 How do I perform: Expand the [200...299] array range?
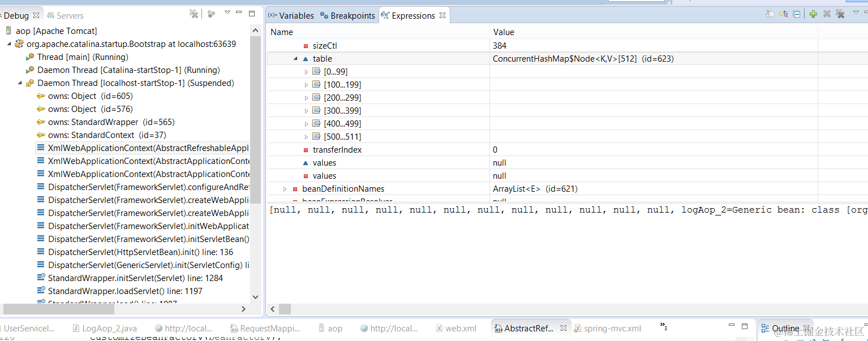point(306,98)
